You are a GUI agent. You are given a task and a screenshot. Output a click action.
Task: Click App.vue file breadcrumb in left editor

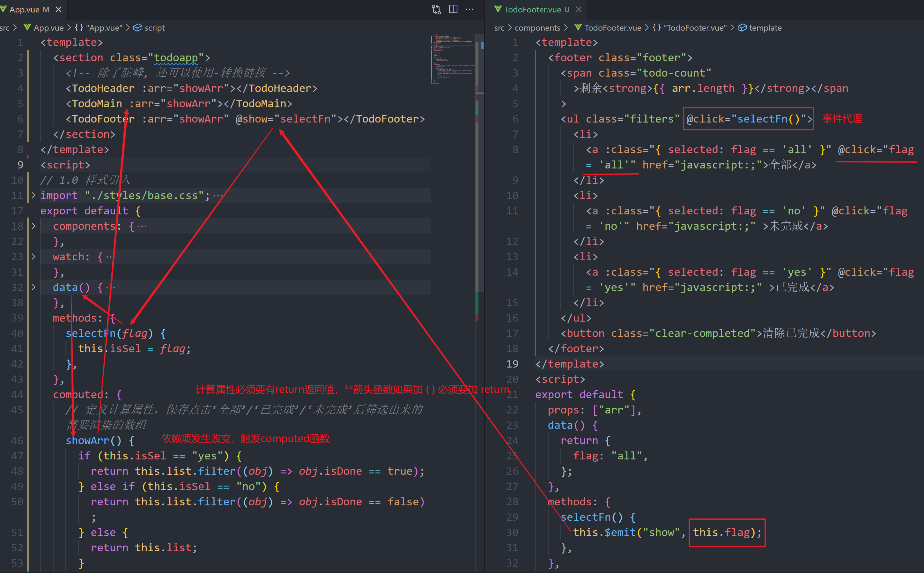tap(44, 28)
